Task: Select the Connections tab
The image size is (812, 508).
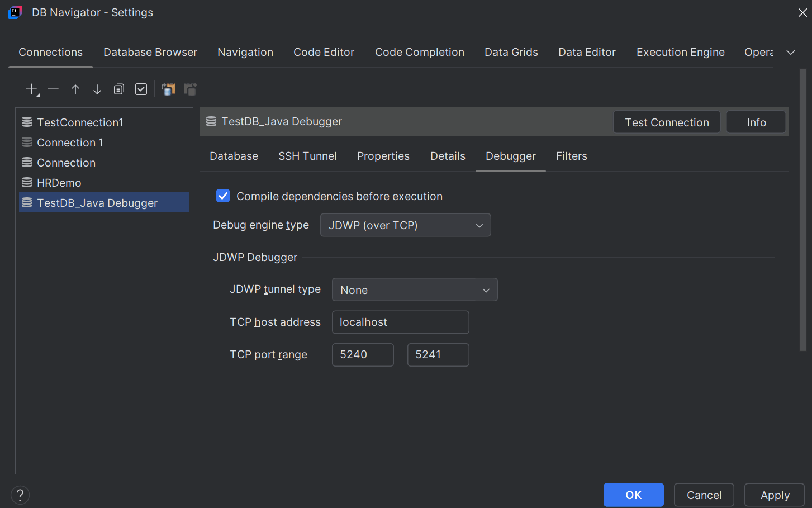Action: point(51,52)
